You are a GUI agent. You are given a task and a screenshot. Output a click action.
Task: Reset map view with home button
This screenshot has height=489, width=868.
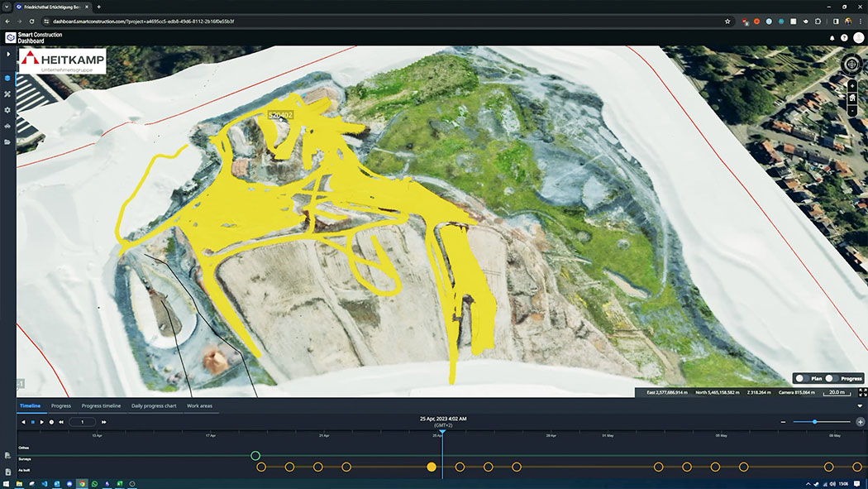tap(851, 98)
